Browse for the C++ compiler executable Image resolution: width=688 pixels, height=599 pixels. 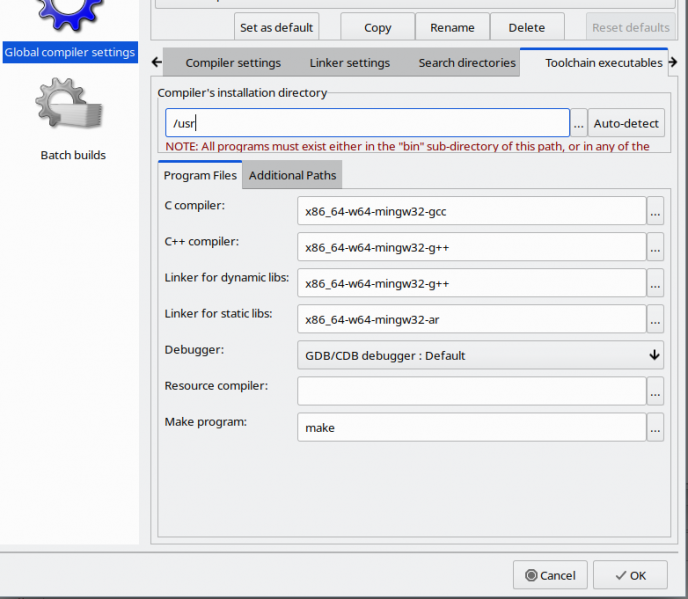(656, 247)
